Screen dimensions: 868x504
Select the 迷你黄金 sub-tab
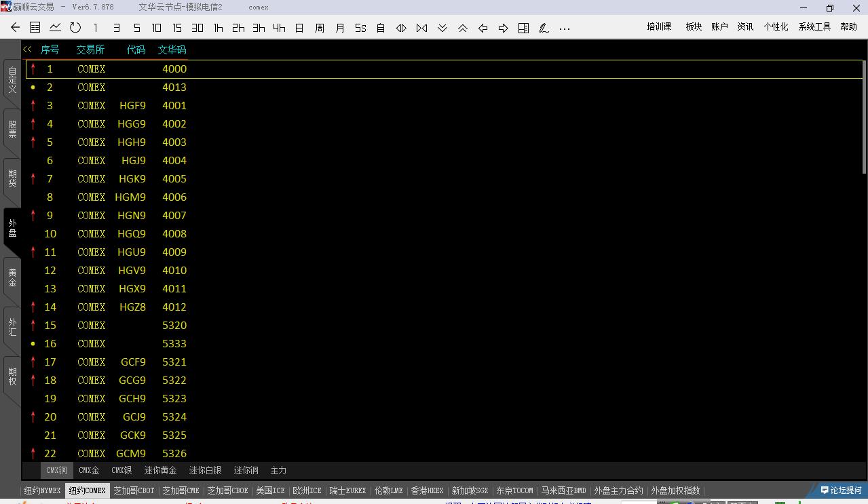(x=160, y=470)
